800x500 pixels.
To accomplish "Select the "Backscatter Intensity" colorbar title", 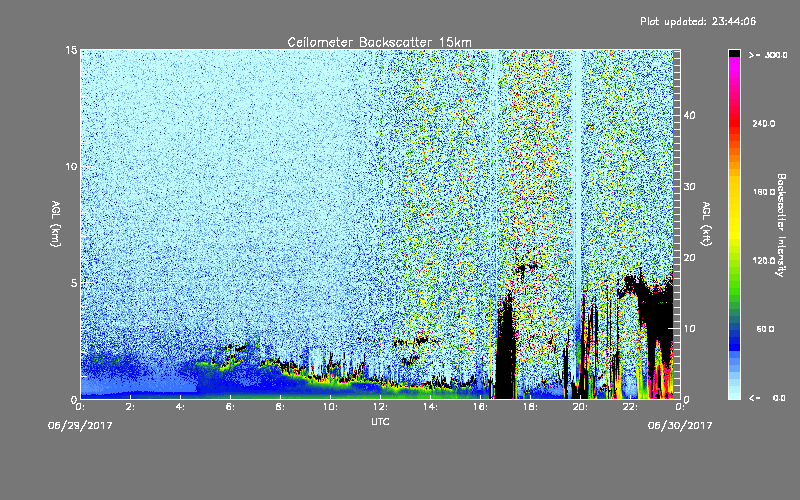I will 781,225.
